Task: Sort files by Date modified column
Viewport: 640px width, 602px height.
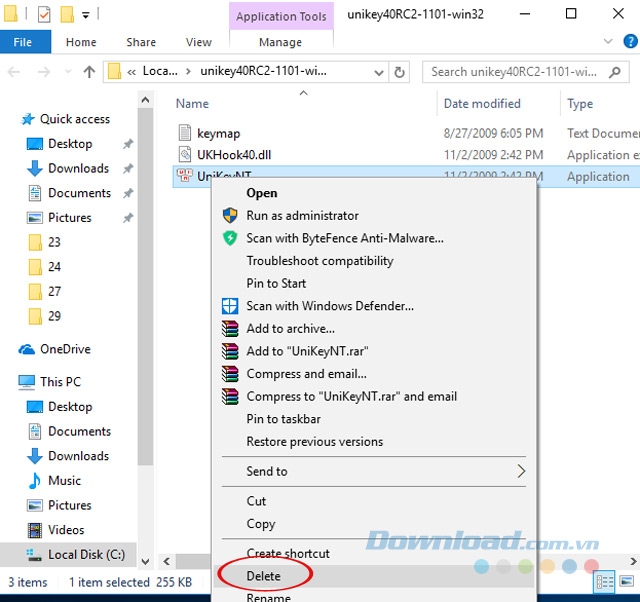Action: tap(482, 104)
